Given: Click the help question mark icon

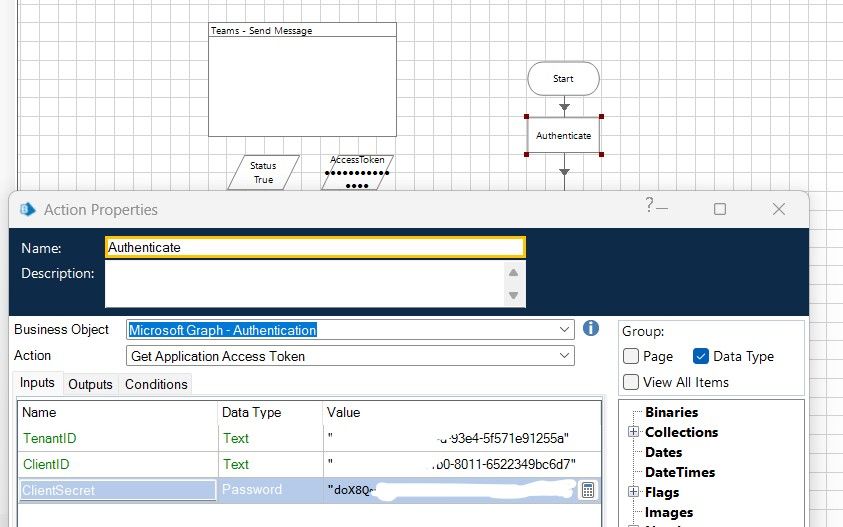Looking at the screenshot, I should tap(650, 206).
